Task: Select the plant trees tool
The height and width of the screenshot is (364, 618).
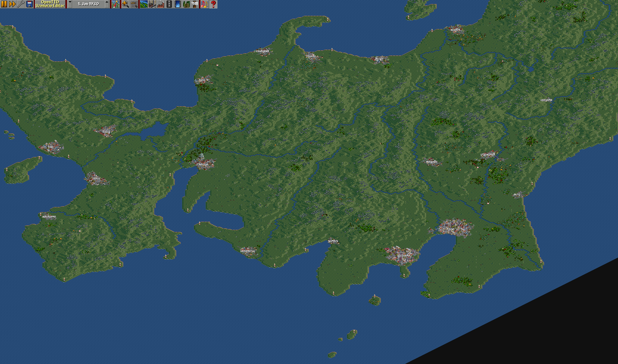Action: (187, 4)
